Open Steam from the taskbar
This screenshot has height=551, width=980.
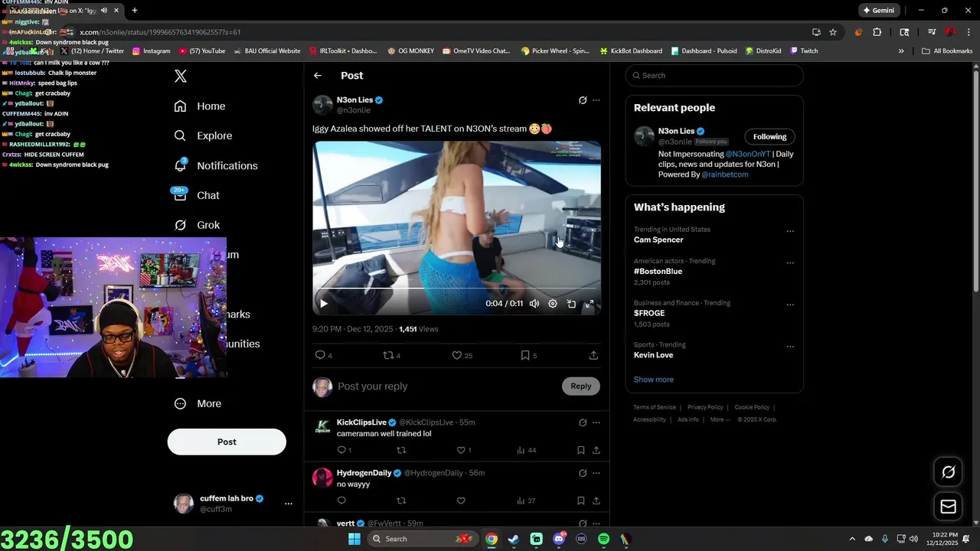(x=514, y=539)
